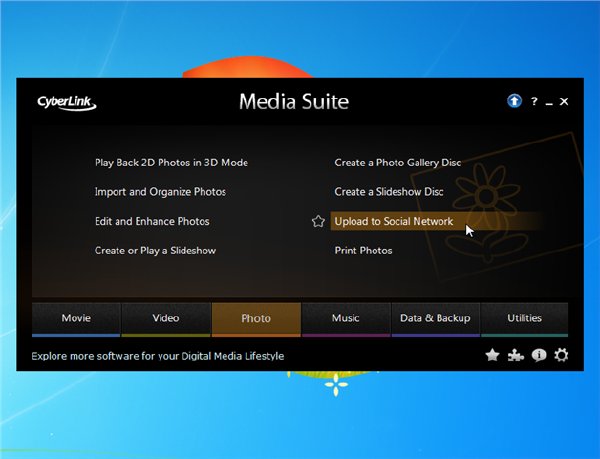Toggle the favorite star beside Upload to Social Network

(318, 221)
